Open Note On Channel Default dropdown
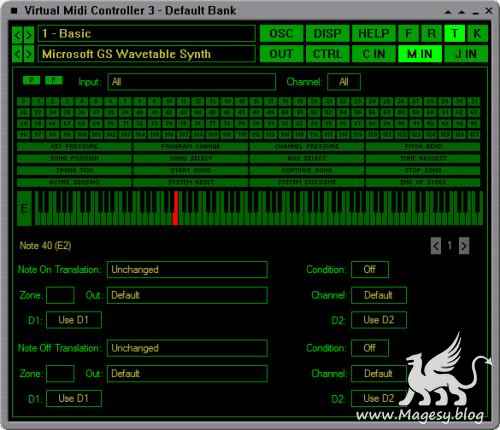 tap(379, 295)
